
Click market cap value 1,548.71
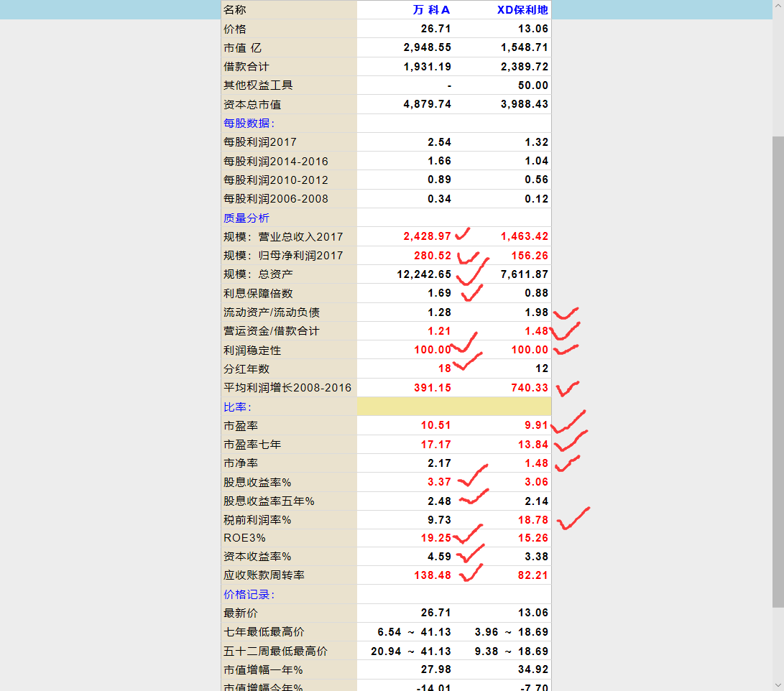[x=525, y=47]
